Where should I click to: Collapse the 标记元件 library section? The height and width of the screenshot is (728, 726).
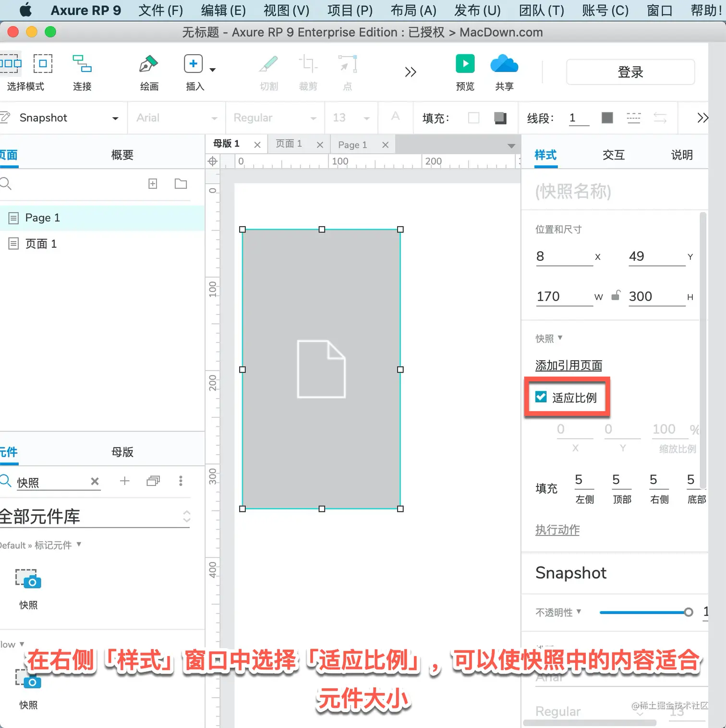click(79, 545)
